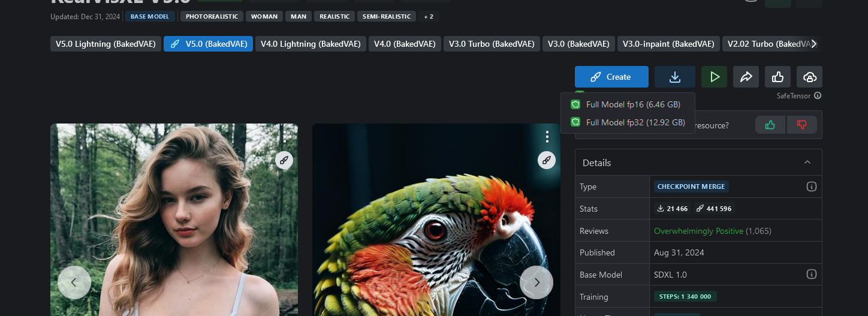Switch to V4.0 Lightning (BakedVAE) version
Image resolution: width=868 pixels, height=316 pixels.
(311, 44)
